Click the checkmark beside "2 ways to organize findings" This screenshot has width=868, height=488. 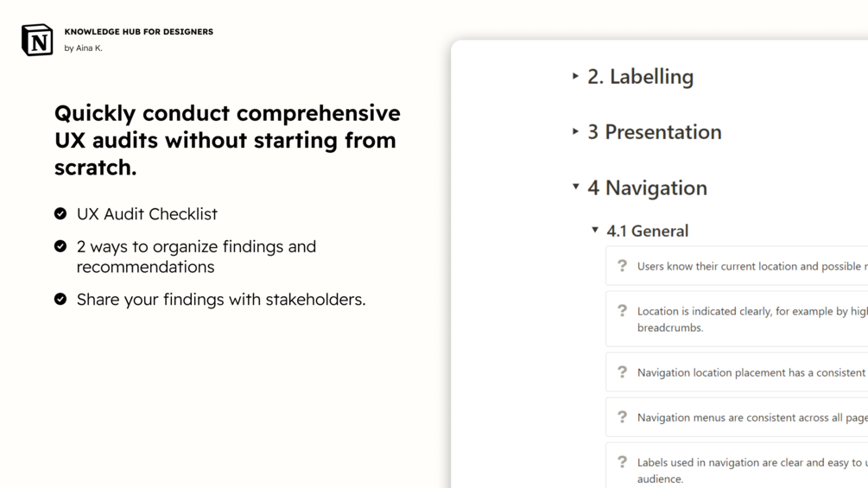[x=60, y=246]
